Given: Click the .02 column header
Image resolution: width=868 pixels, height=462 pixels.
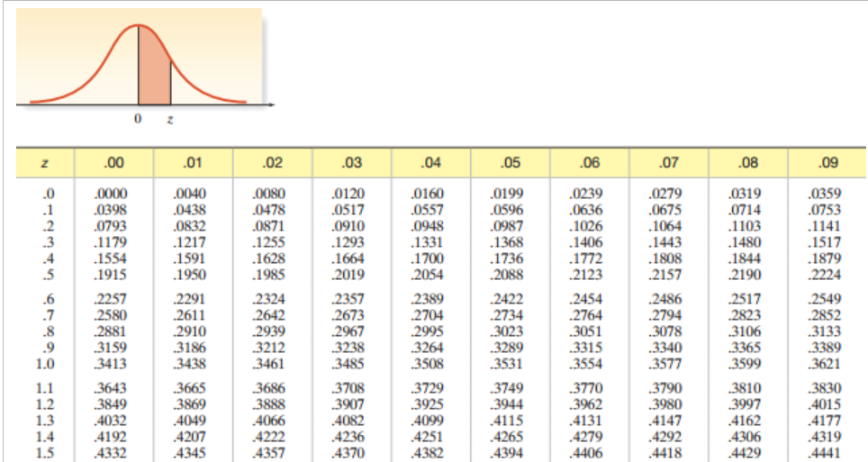Looking at the screenshot, I should [272, 163].
